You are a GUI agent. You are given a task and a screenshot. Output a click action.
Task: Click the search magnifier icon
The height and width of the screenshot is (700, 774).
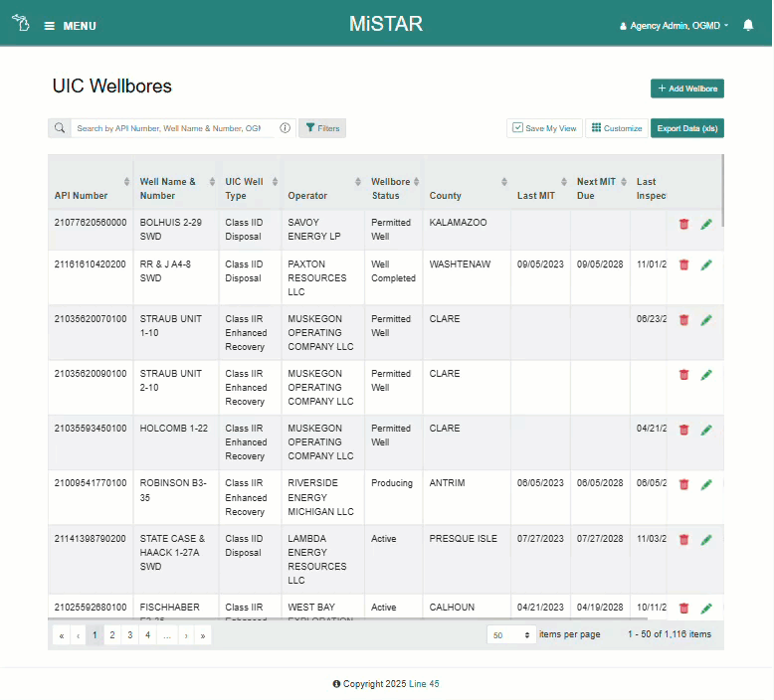(60, 128)
